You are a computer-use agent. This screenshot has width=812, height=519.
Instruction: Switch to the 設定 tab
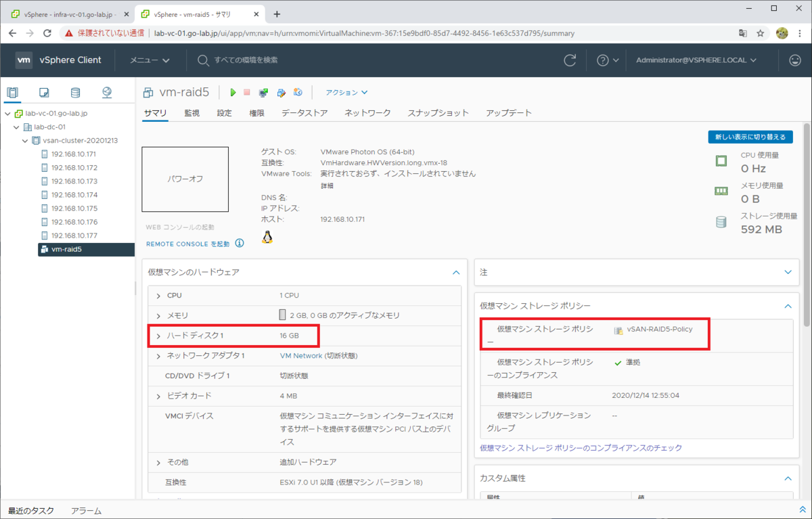point(224,113)
